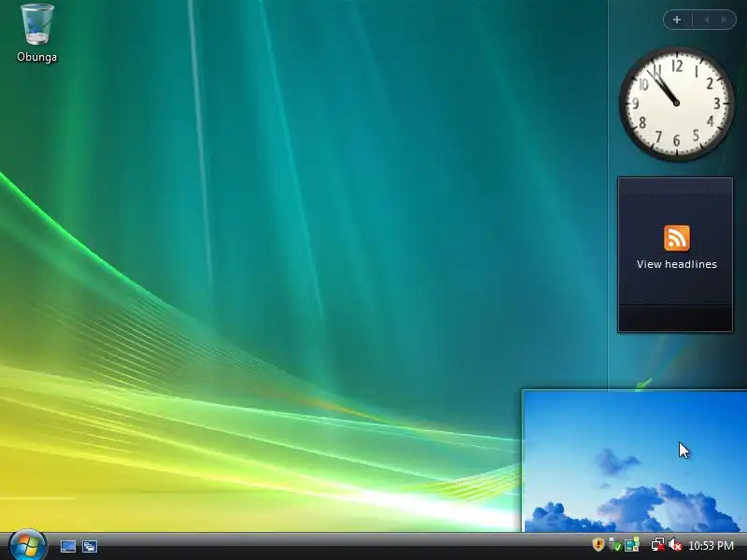The width and height of the screenshot is (747, 560).
Task: Click the analog clock gadget
Action: tap(676, 104)
